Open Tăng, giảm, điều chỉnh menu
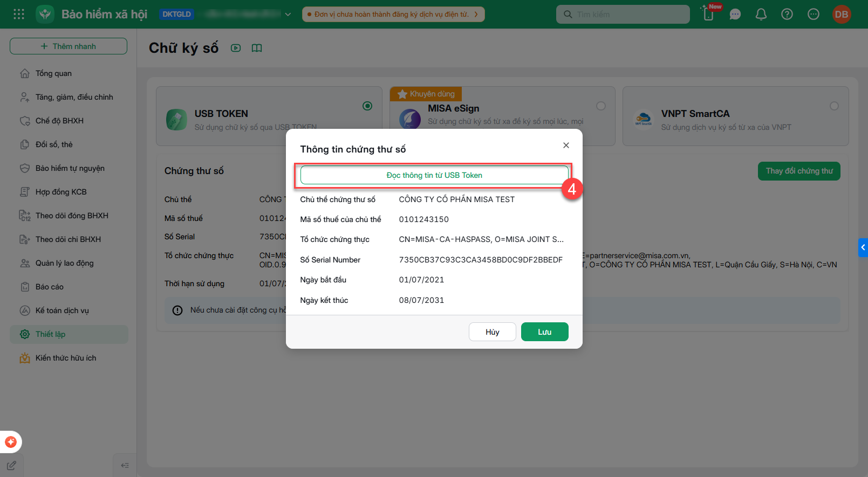The width and height of the screenshot is (868, 477). (69, 97)
